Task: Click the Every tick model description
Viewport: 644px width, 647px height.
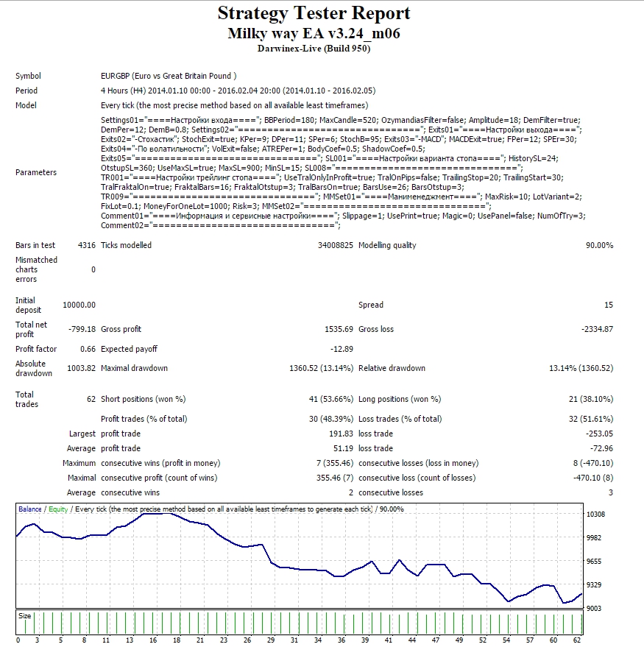Action: 234,106
